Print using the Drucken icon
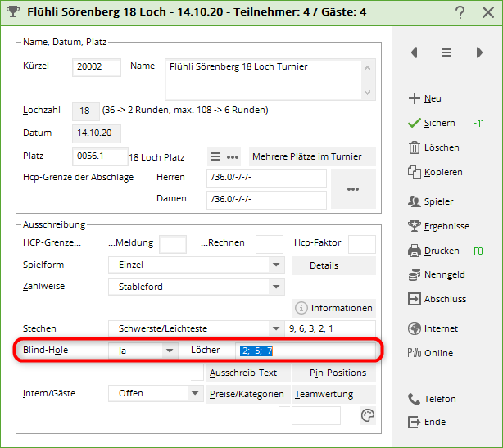 [x=414, y=251]
